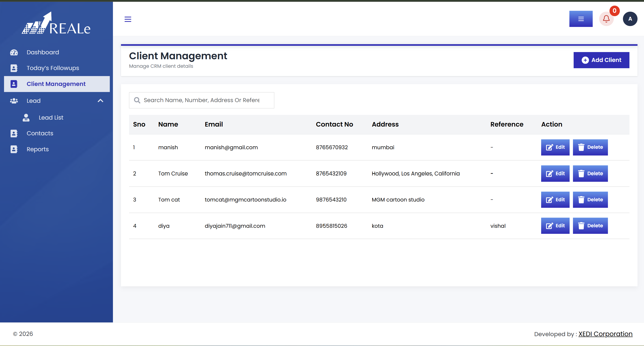
Task: Click the name manish
Action: [x=168, y=147]
